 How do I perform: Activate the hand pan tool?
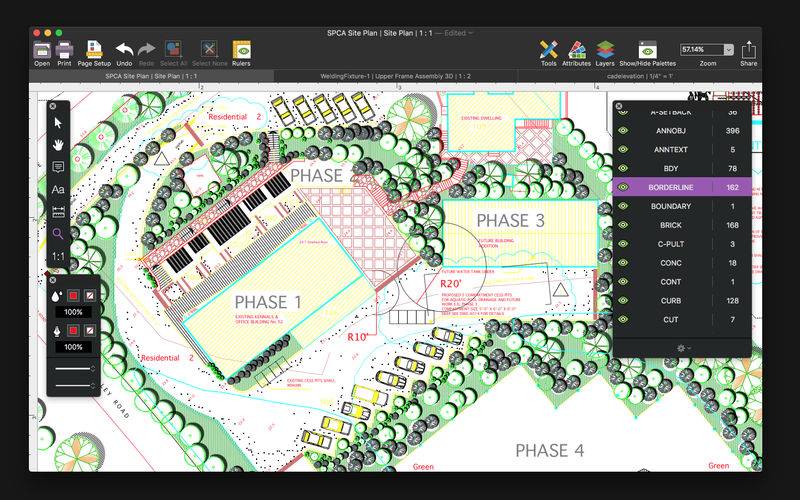(x=58, y=144)
